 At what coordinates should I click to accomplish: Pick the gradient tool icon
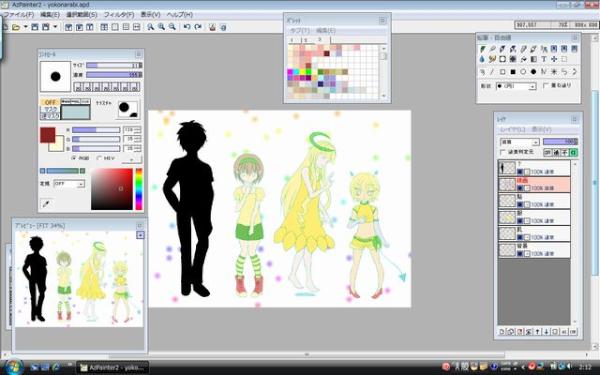(533, 59)
